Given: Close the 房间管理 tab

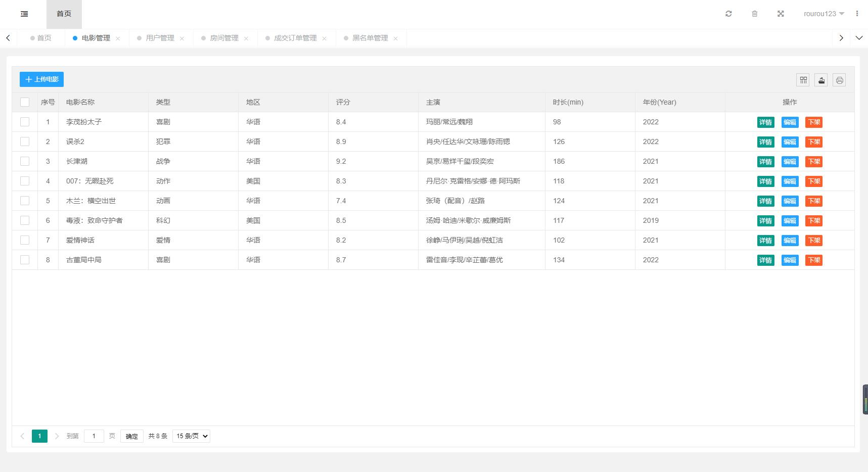Looking at the screenshot, I should [246, 38].
